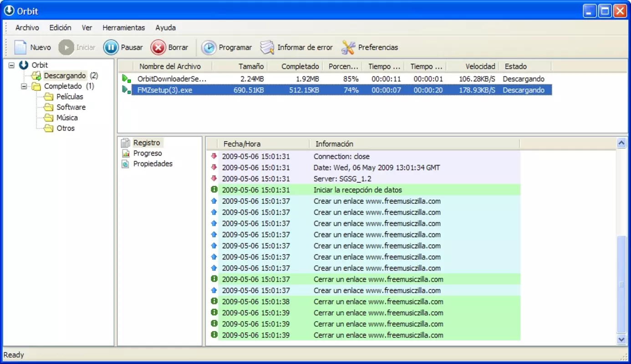Viewport: 631px width, 364px height.
Task: Open the Ayuda menu
Action: tap(166, 28)
